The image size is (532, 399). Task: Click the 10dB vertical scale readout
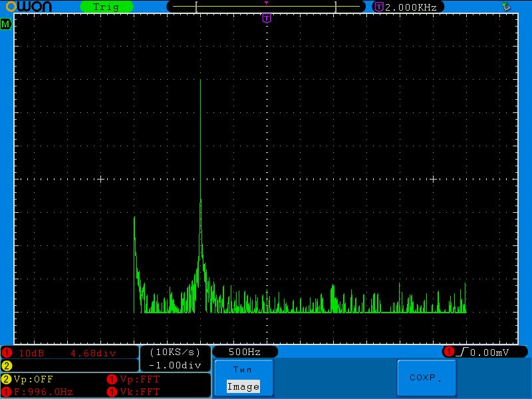[31, 353]
